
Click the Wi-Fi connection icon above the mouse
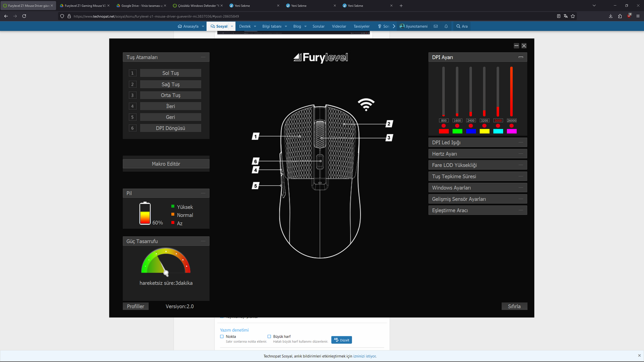(x=366, y=105)
